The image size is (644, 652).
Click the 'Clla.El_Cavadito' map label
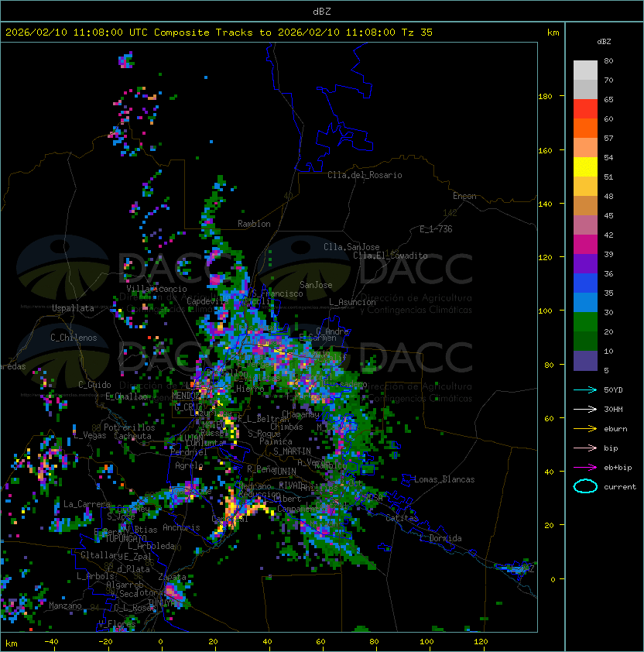pyautogui.click(x=390, y=256)
